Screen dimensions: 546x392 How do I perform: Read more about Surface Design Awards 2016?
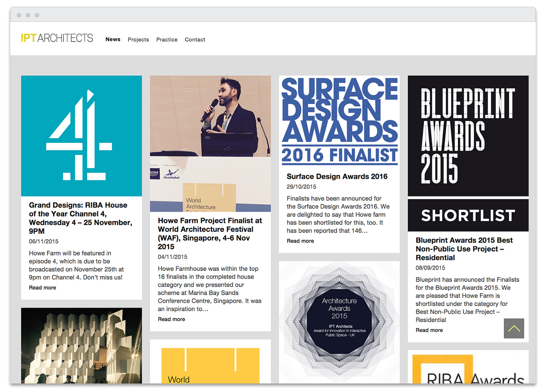[x=300, y=241]
